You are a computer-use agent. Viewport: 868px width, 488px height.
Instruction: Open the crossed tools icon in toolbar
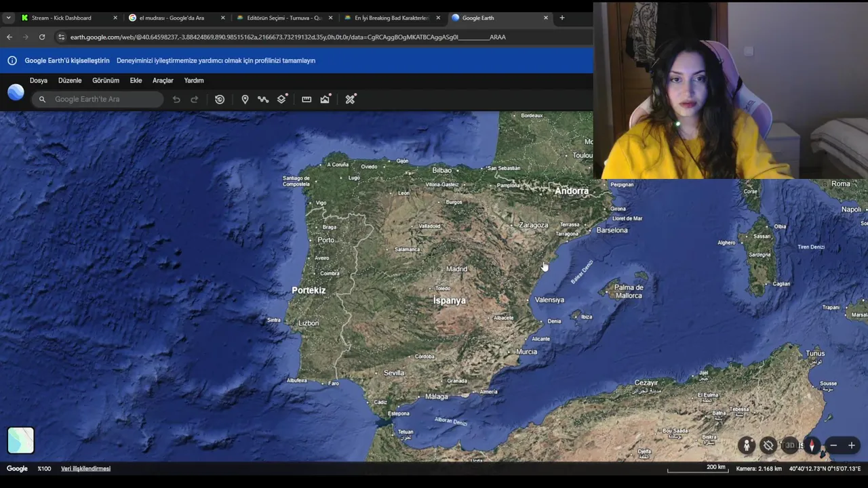point(350,99)
